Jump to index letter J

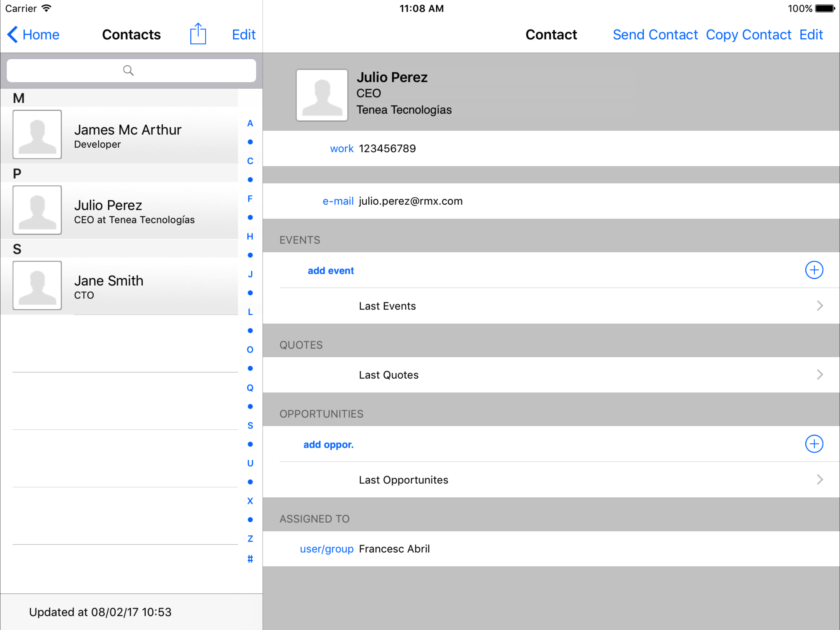point(250,274)
